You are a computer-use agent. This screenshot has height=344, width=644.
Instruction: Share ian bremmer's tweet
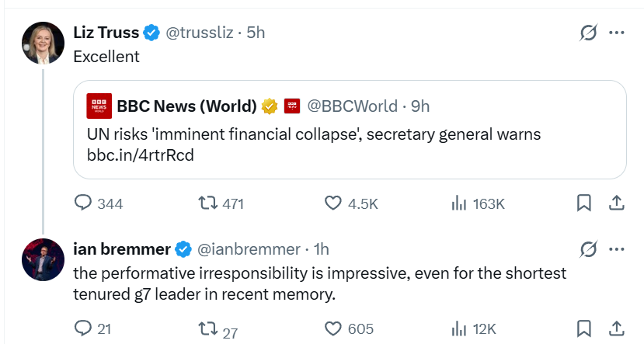click(x=616, y=329)
